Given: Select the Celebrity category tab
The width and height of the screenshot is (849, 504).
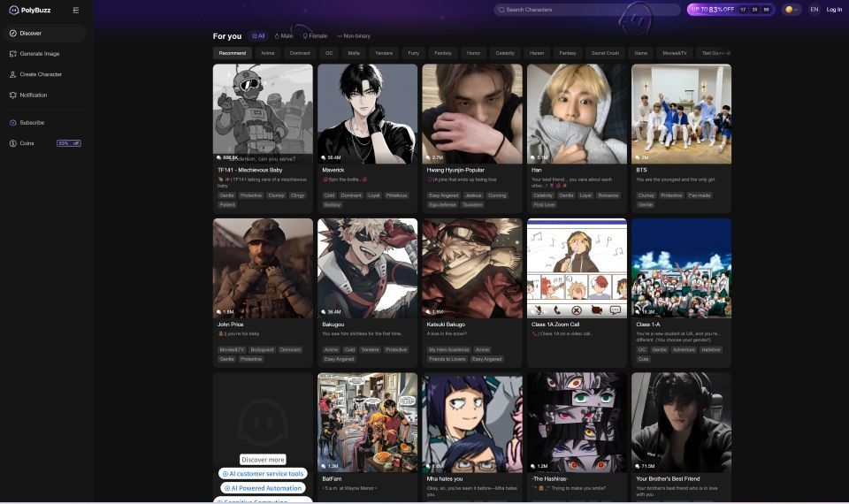Looking at the screenshot, I should 505,53.
